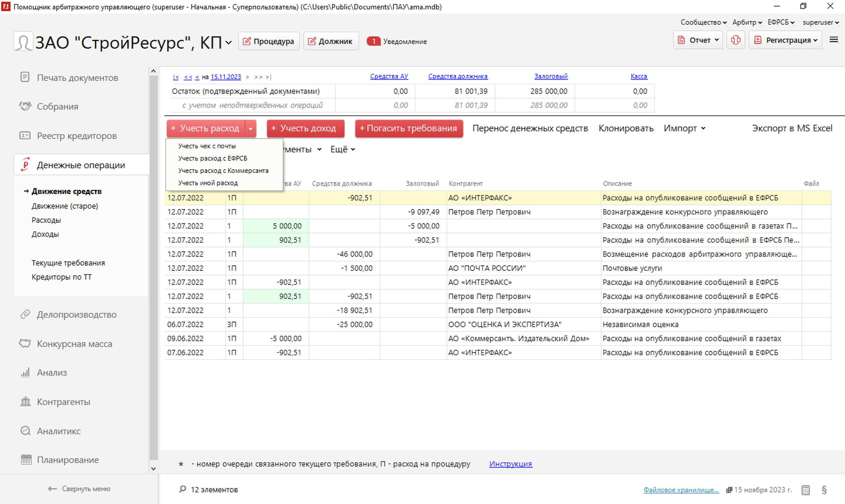Expand the ЕФРСБ top menu
This screenshot has height=504, width=845.
(781, 22)
